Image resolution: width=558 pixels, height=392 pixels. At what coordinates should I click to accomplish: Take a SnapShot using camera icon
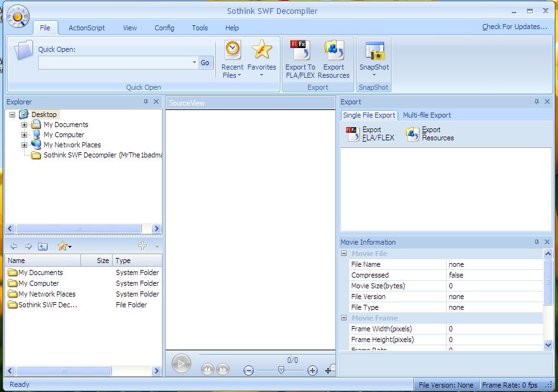pyautogui.click(x=374, y=51)
